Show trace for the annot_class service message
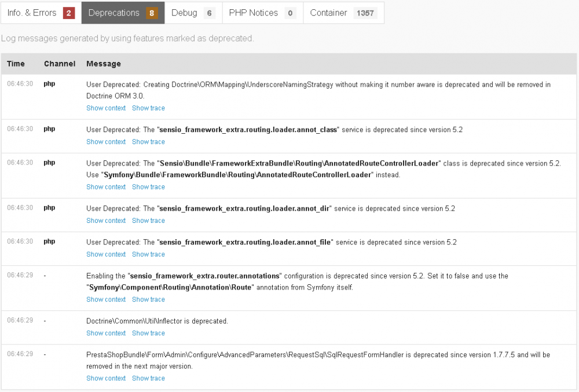The width and height of the screenshot is (579, 392). pyautogui.click(x=148, y=142)
